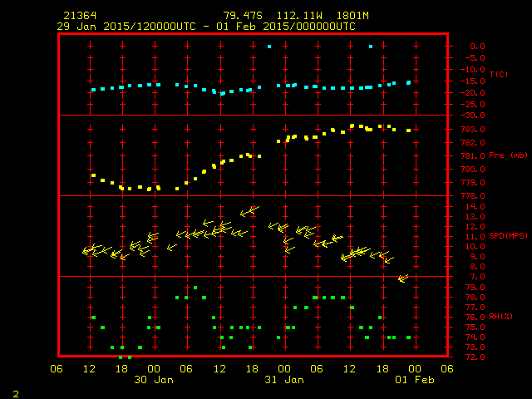Click the Pre (mb) axis title
Image resolution: width=532 pixels, height=399 pixels.
point(508,155)
